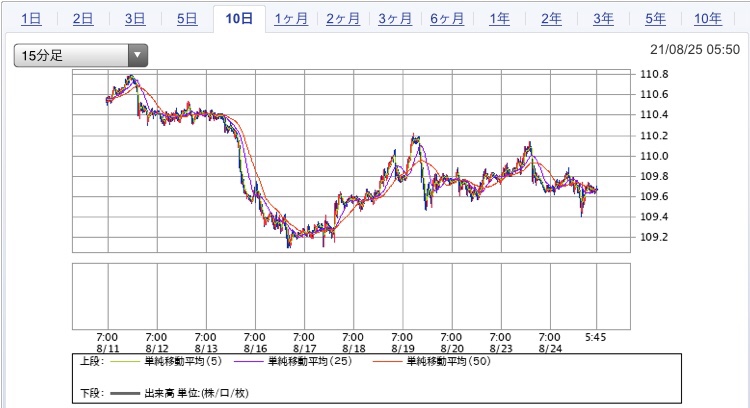This screenshot has width=750, height=408.
Task: Switch to the 3年 period tab
Action: (603, 19)
